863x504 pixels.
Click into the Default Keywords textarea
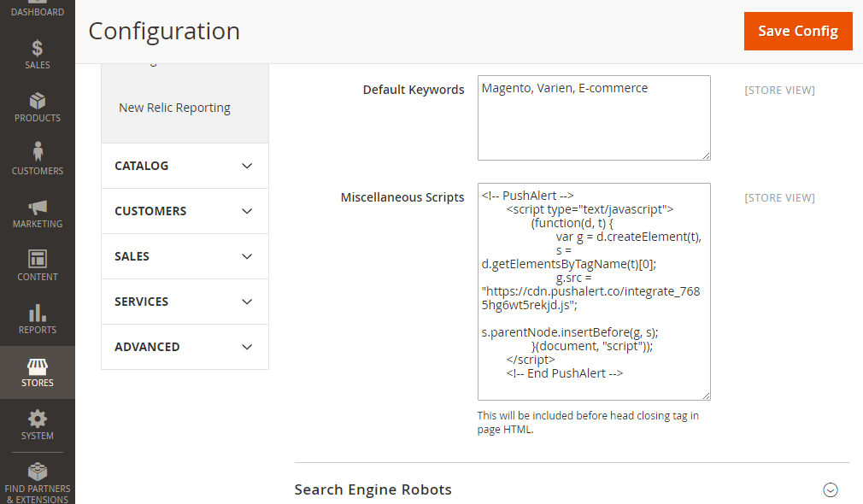[x=594, y=118]
